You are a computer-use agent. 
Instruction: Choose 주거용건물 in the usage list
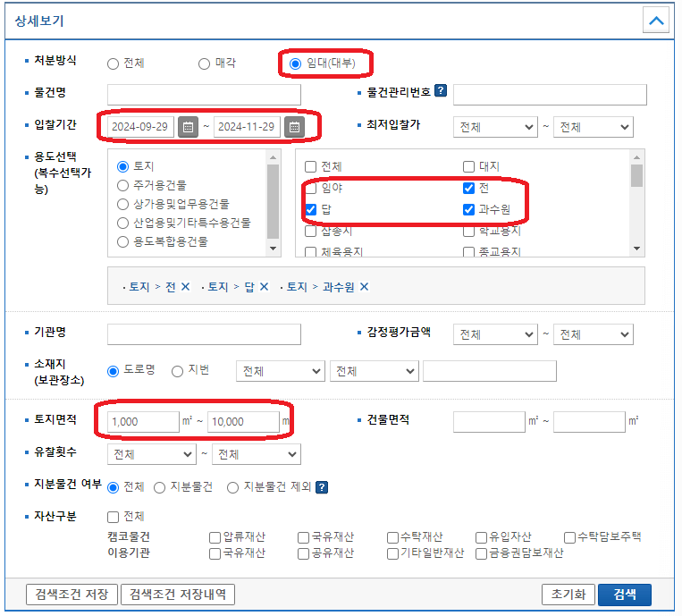(123, 186)
